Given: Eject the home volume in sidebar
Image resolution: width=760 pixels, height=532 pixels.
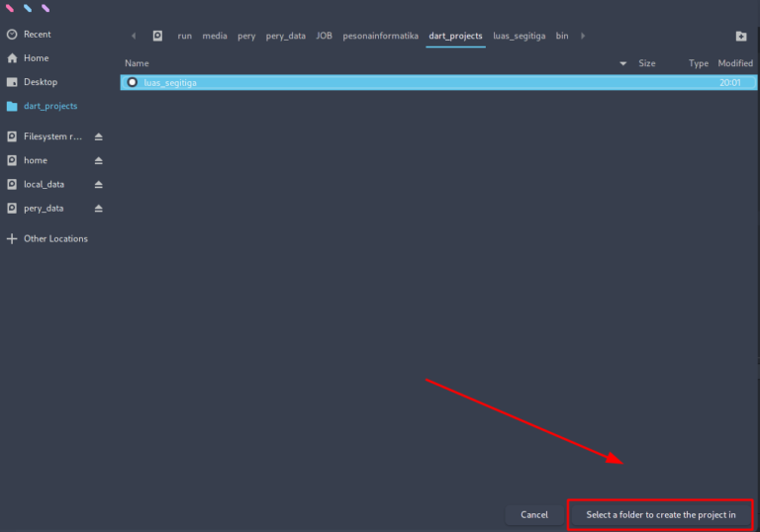Looking at the screenshot, I should tap(98, 160).
